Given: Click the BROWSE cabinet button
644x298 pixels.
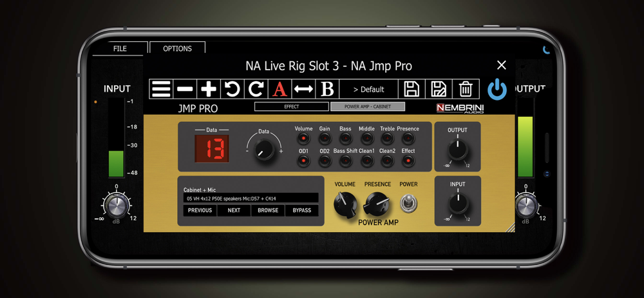Looking at the screenshot, I should pos(268,210).
